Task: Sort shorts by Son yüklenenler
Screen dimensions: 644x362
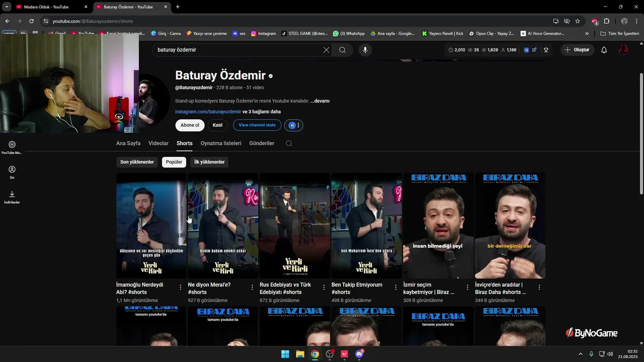Action: point(137,162)
